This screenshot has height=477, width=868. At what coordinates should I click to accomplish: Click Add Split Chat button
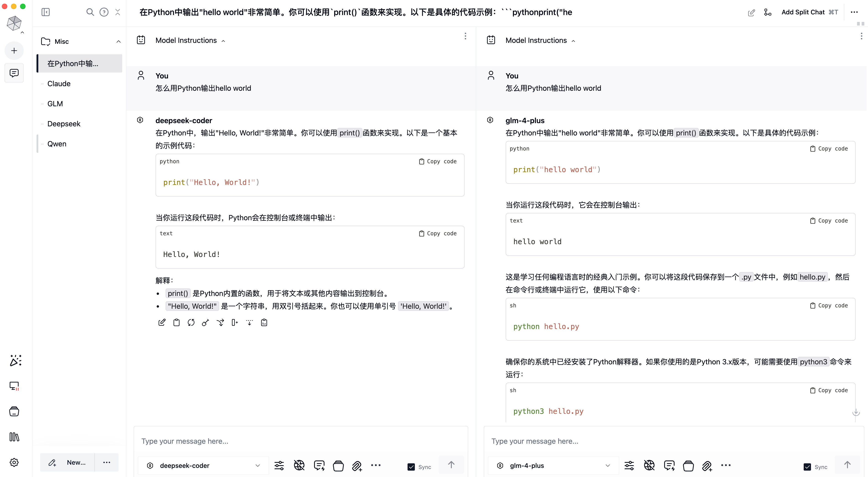coord(809,12)
